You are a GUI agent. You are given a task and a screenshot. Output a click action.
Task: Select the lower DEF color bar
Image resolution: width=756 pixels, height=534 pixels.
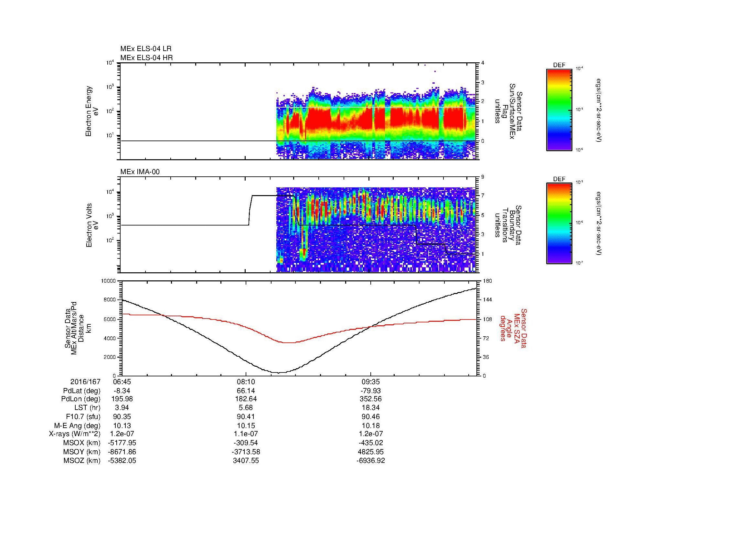[559, 224]
